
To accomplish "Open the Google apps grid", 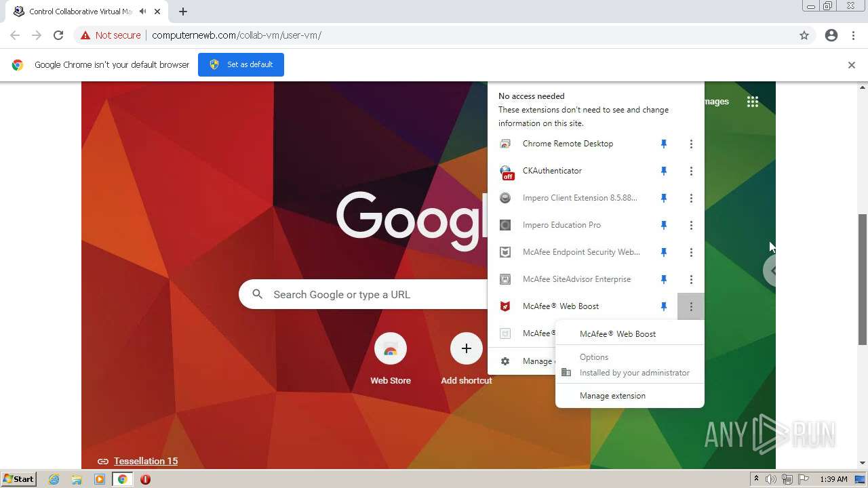I will tap(753, 102).
